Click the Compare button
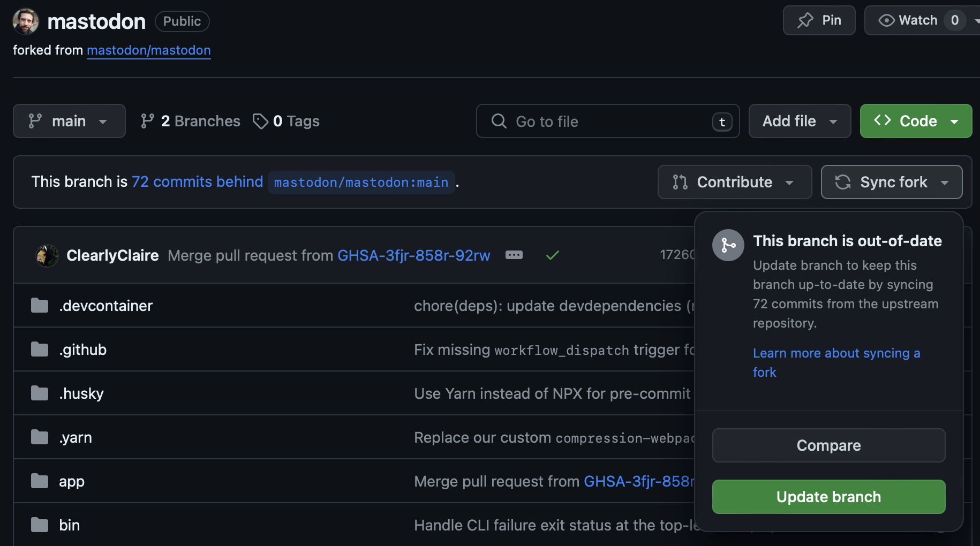 coord(828,445)
